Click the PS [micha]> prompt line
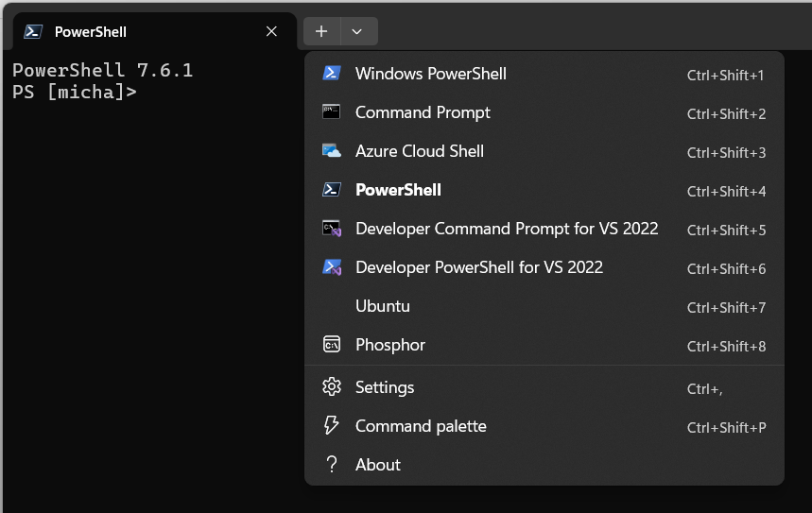 (x=75, y=93)
